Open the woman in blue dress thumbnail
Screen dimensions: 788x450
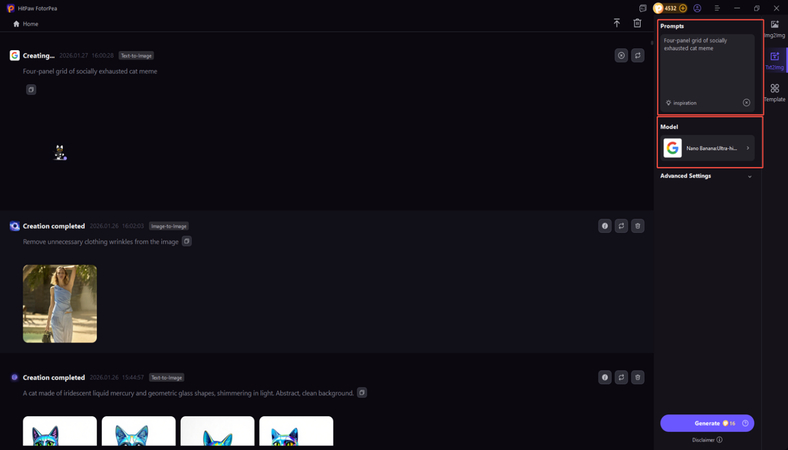pyautogui.click(x=60, y=304)
